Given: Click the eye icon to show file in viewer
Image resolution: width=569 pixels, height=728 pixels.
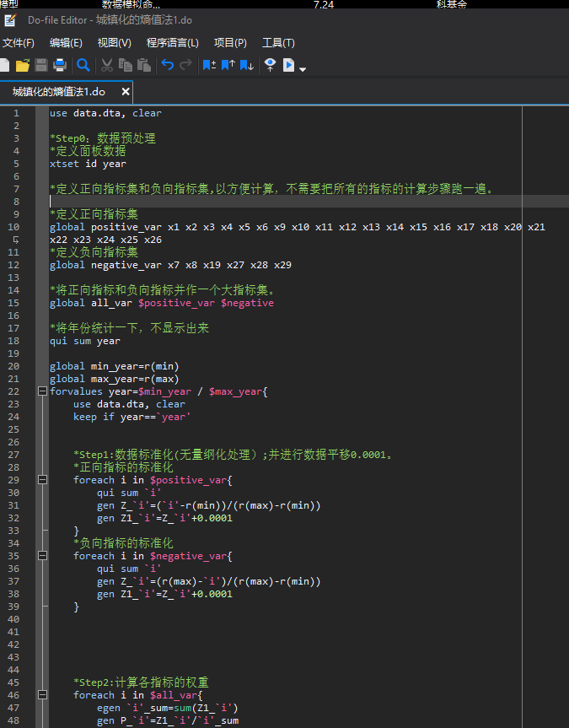Looking at the screenshot, I should tap(270, 65).
